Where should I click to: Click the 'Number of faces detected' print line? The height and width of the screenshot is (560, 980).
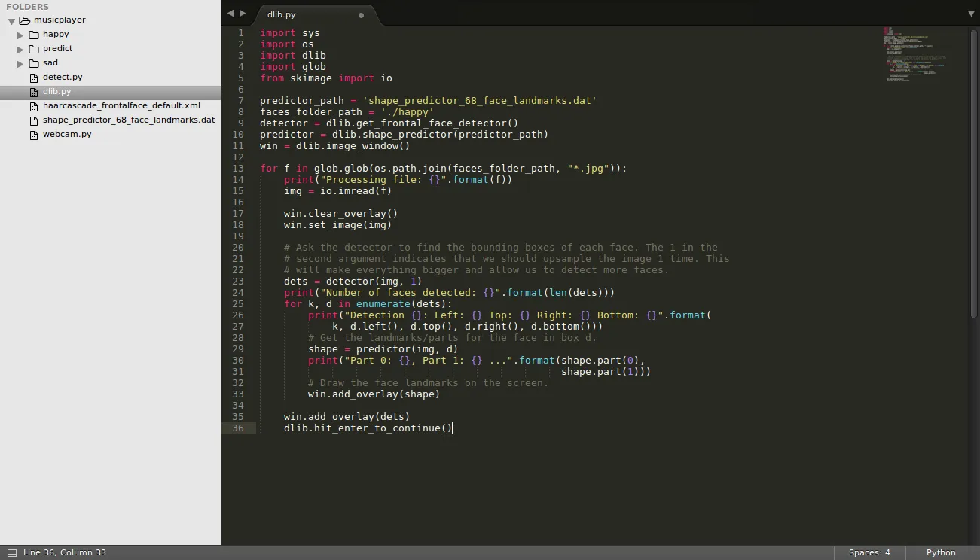click(x=450, y=293)
